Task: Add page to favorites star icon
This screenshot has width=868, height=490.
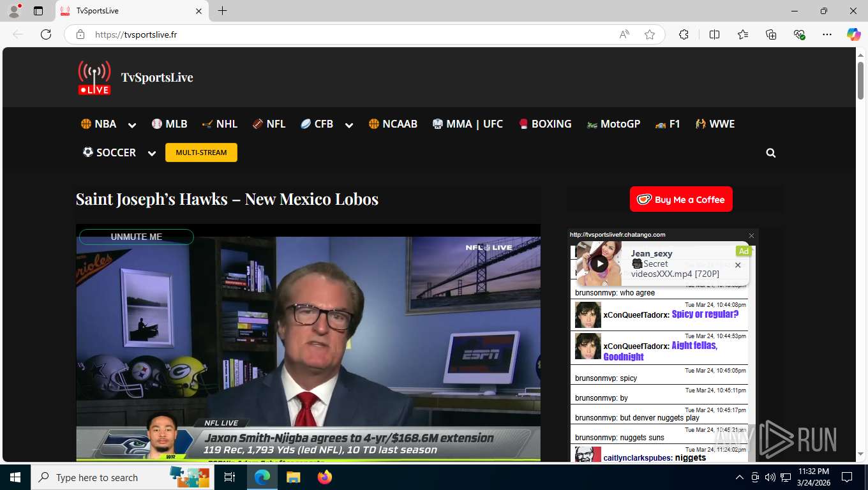Action: pos(650,34)
